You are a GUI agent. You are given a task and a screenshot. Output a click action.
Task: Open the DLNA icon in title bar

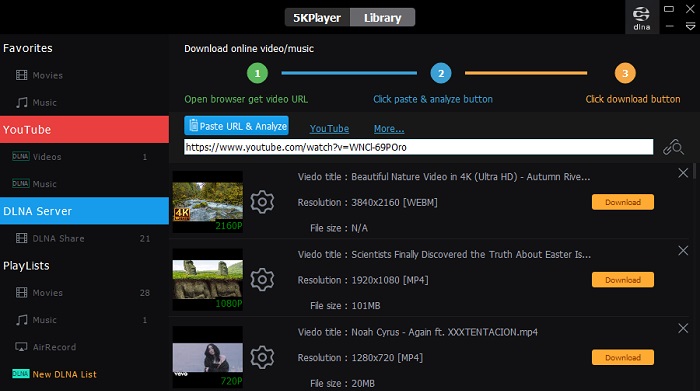click(642, 18)
